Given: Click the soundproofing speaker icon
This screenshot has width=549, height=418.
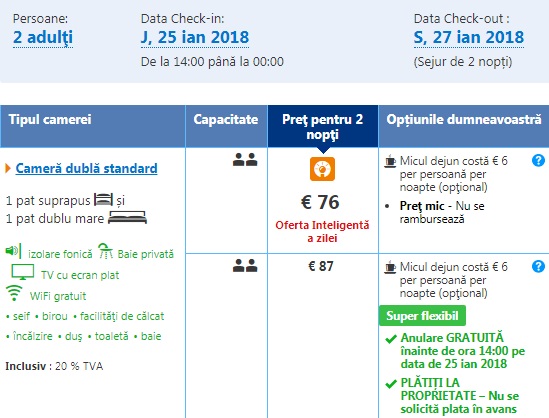Looking at the screenshot, I should 14,251.
